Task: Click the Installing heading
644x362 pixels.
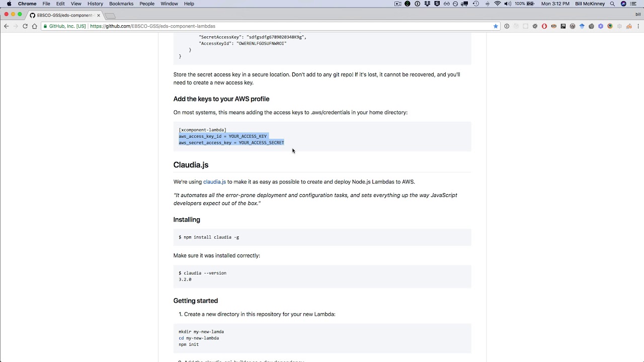Action: coord(187,220)
